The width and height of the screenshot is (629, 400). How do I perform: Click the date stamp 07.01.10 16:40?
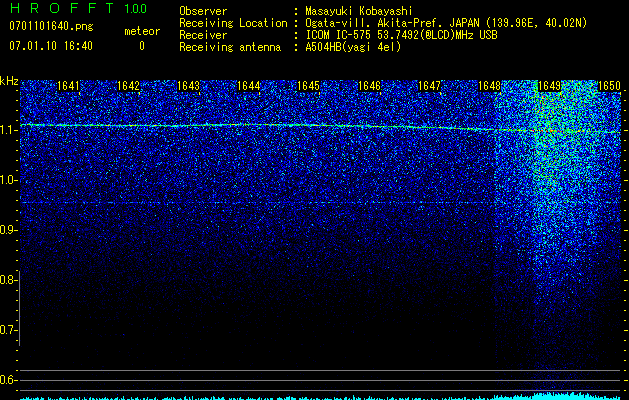click(x=51, y=46)
